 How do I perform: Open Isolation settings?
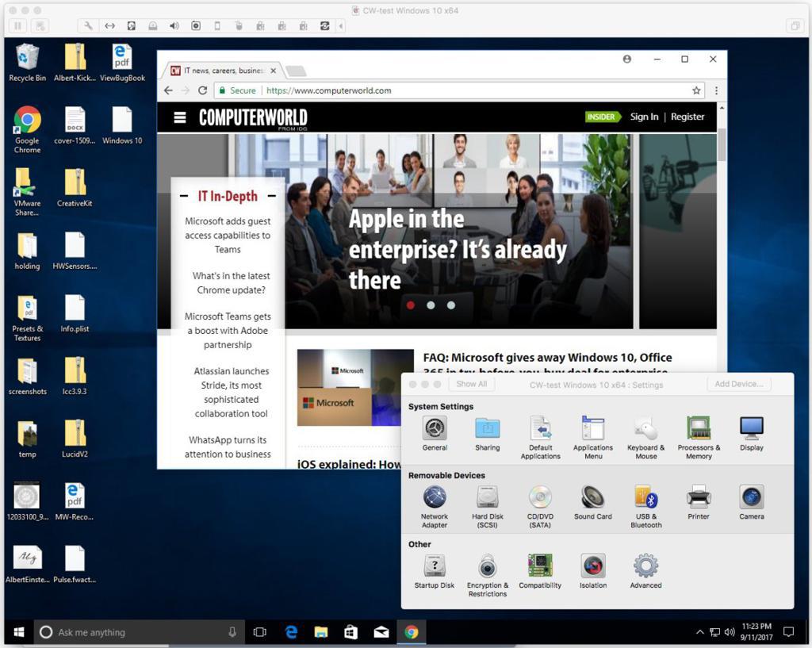click(593, 572)
